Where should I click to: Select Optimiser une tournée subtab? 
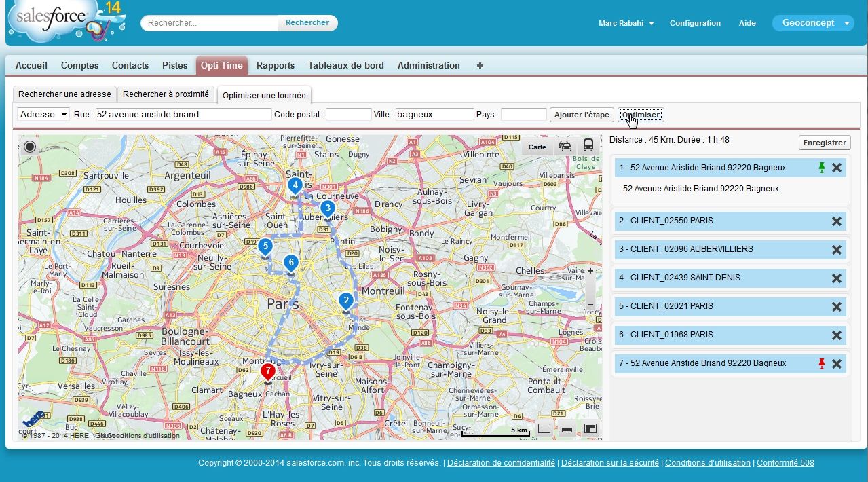(x=265, y=95)
